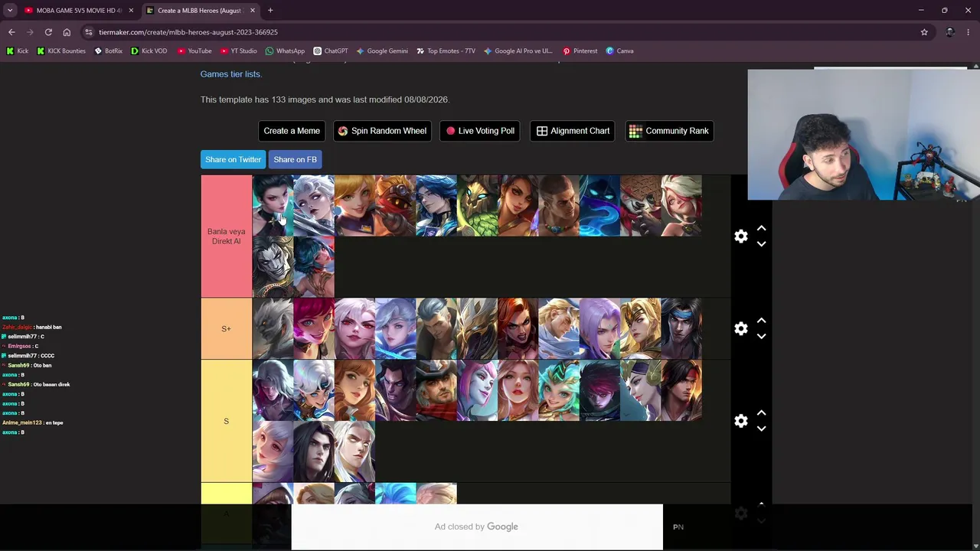980x551 pixels.
Task: Pick the first hero in the S tier row
Action: [x=273, y=390]
